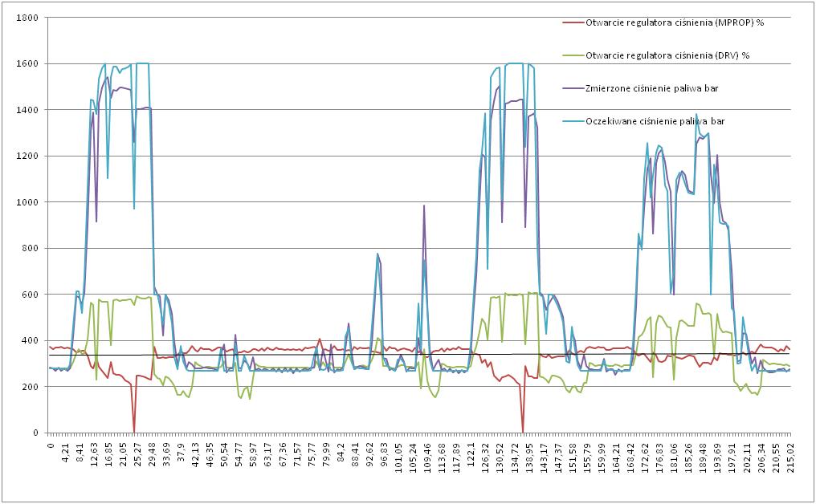816x504 pixels.
Task: Click the 1800 label on the vertical axis
Action: [28, 18]
